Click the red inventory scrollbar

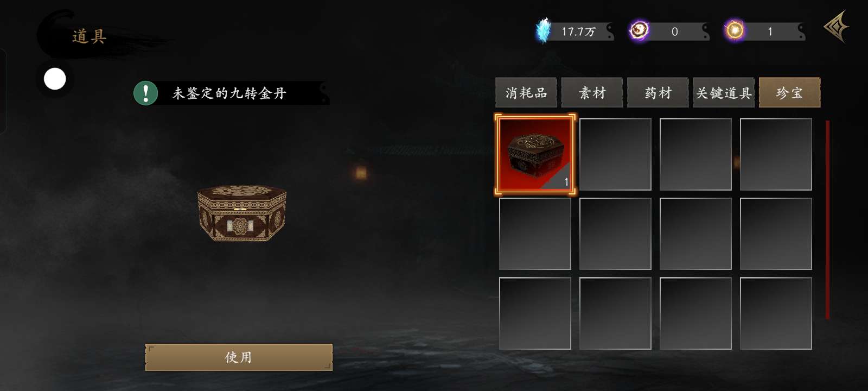pyautogui.click(x=827, y=220)
